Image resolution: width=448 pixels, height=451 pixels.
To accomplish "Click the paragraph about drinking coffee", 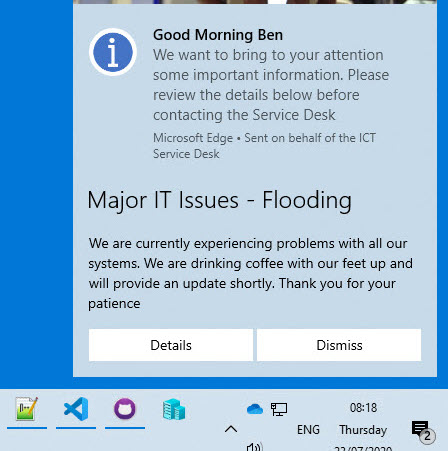I will coord(251,273).
